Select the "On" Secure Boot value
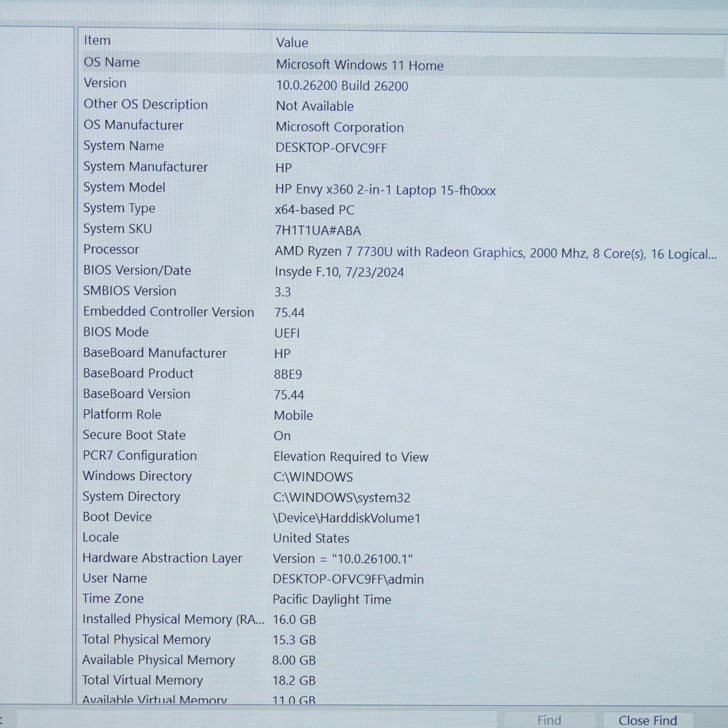728x728 pixels. pyautogui.click(x=282, y=436)
